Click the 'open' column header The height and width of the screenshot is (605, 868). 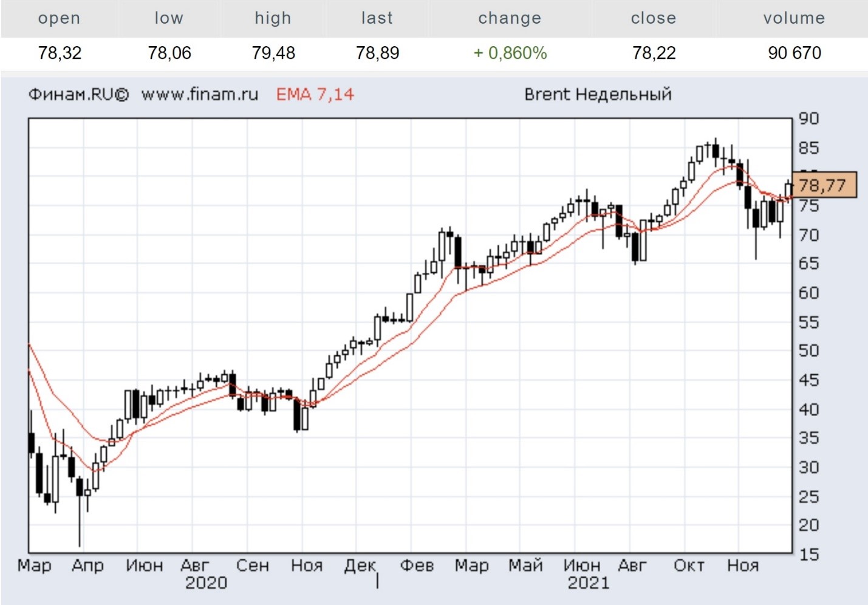click(x=59, y=18)
